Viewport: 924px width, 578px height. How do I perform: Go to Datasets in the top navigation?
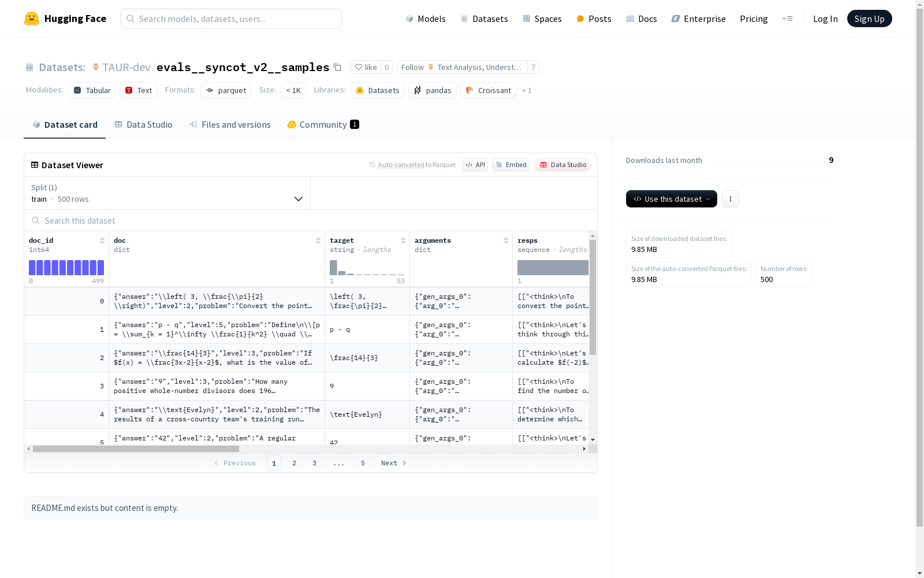pyautogui.click(x=484, y=18)
